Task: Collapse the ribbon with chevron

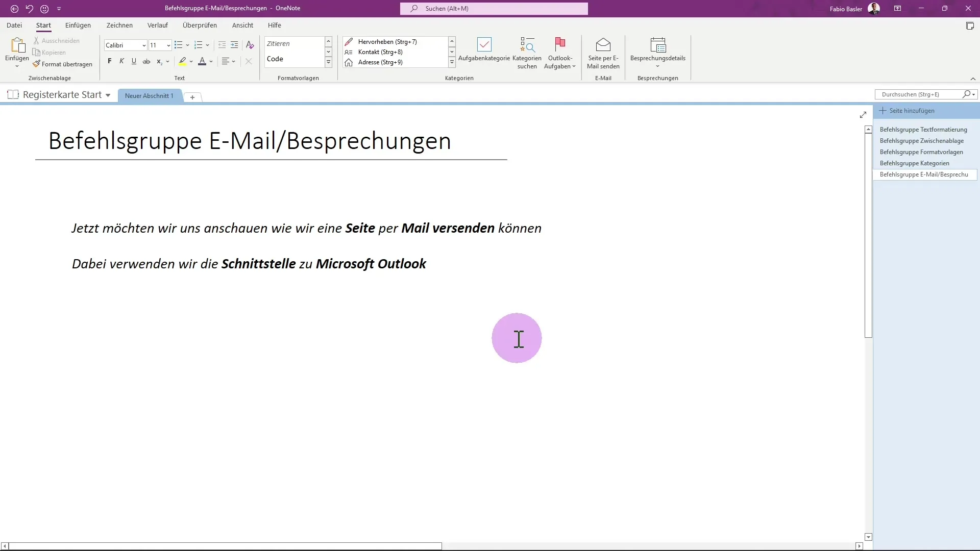Action: coord(973,79)
